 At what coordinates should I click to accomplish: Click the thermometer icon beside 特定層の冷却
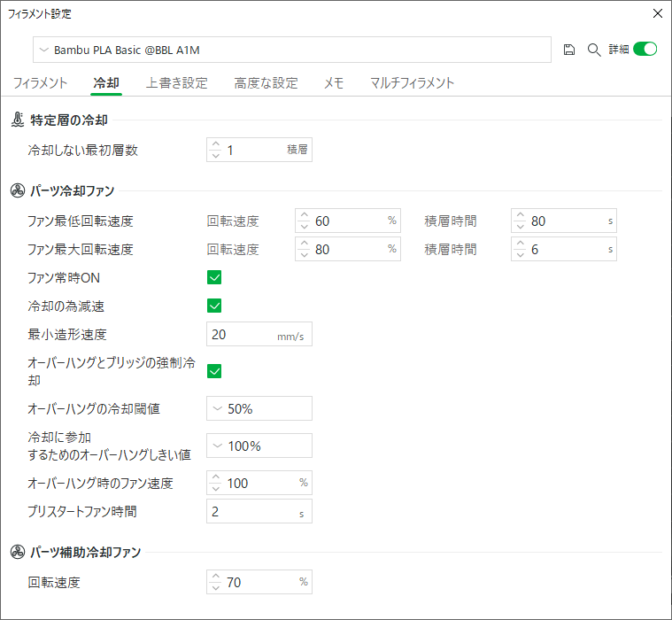coord(18,120)
